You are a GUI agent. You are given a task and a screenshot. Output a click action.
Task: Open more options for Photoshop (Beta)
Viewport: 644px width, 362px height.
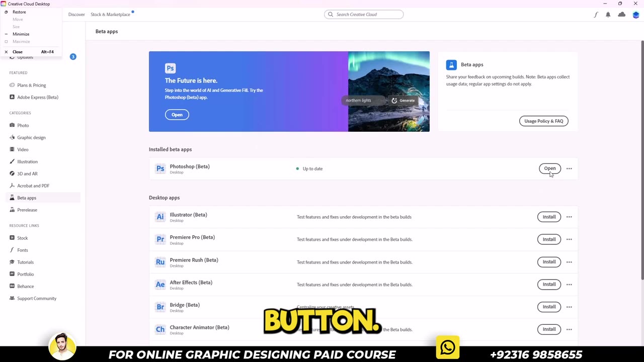coord(569,168)
